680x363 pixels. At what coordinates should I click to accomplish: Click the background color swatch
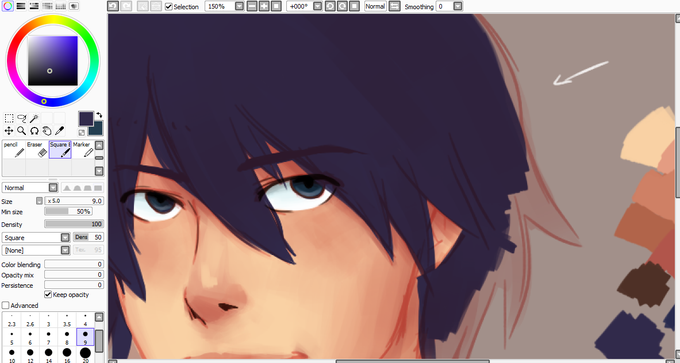pyautogui.click(x=97, y=129)
